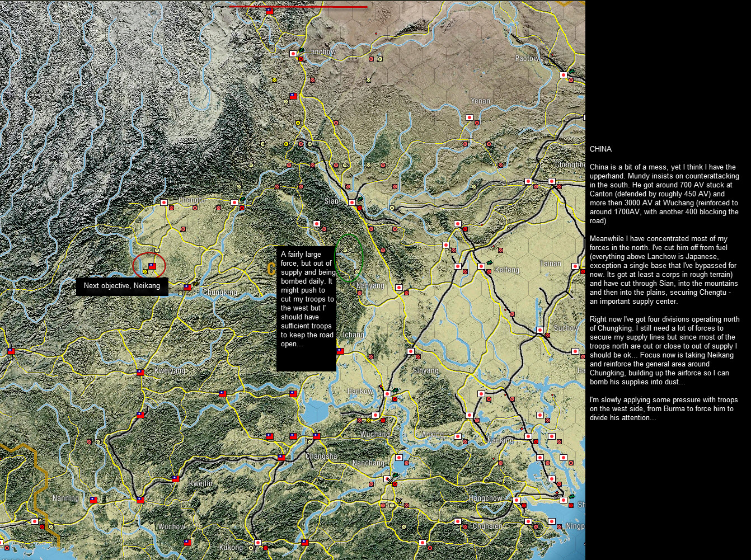The height and width of the screenshot is (560, 751).
Task: Click the Japanese flag base above Wuchang
Action: tap(375, 415)
